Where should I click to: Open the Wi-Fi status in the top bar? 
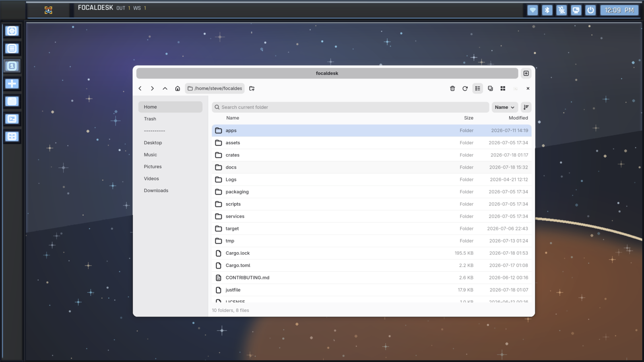[533, 10]
